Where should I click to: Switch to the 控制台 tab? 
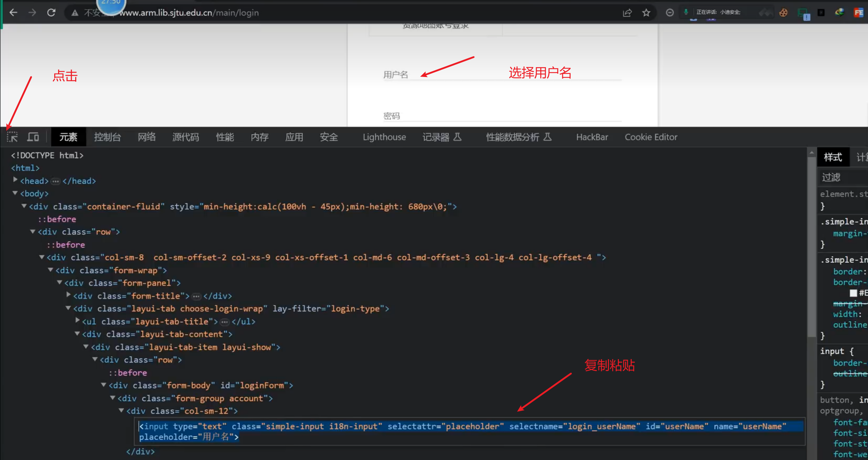107,137
